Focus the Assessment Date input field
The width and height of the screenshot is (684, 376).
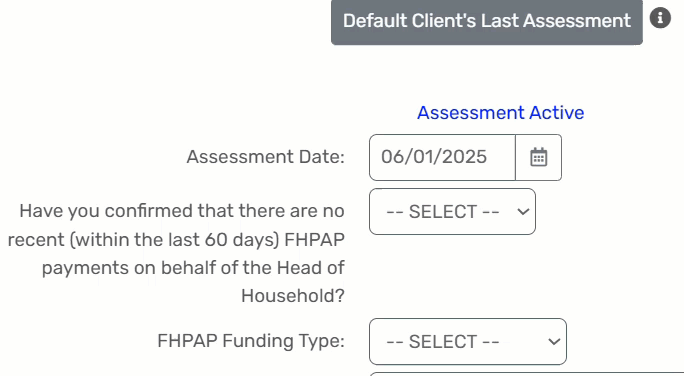[442, 157]
